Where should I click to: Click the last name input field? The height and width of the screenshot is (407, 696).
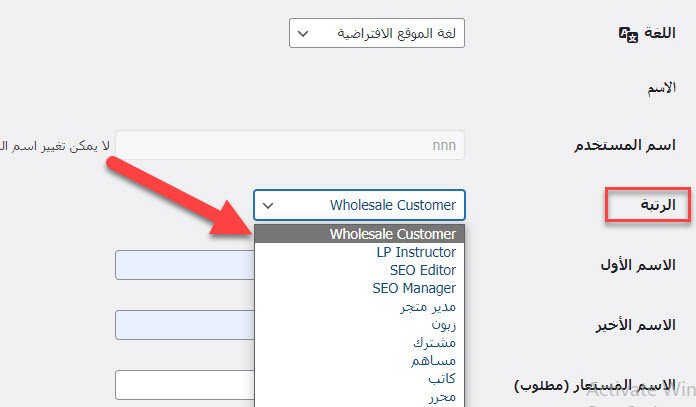pos(185,325)
